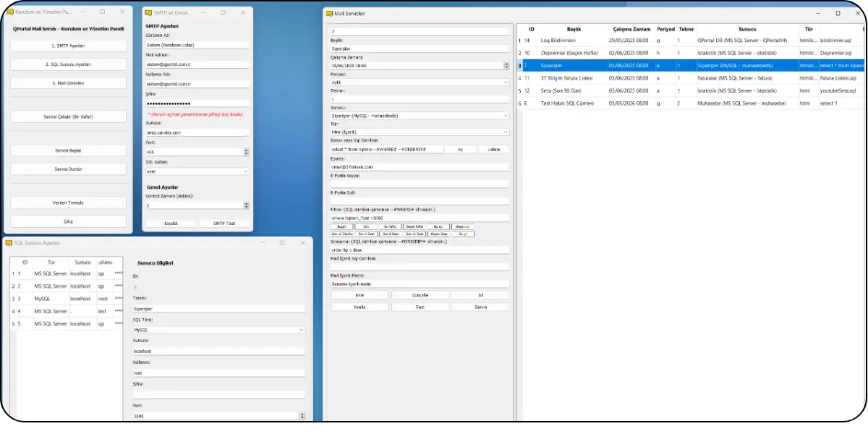Click 'Sil' button in Mail Servisleri
This screenshot has width=868, height=434.
tap(480, 295)
